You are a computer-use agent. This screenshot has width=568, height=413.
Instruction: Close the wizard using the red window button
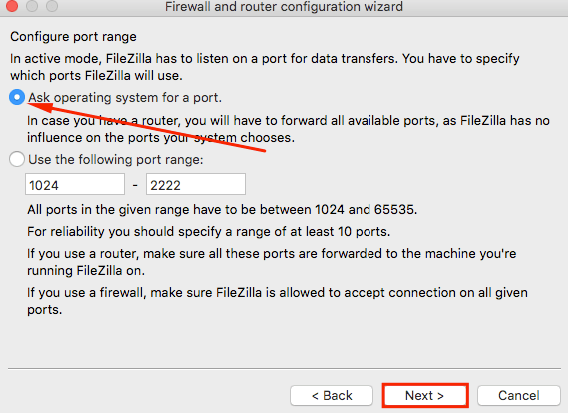coord(12,6)
